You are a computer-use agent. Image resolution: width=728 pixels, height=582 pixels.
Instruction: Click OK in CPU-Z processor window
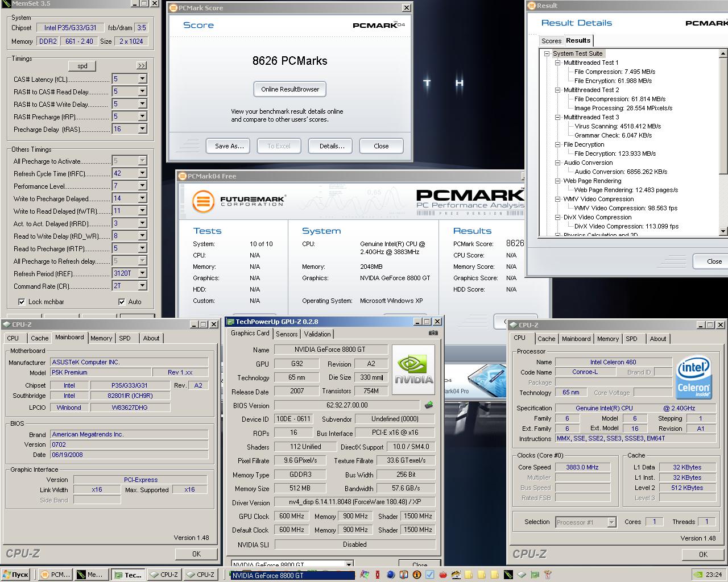(703, 554)
